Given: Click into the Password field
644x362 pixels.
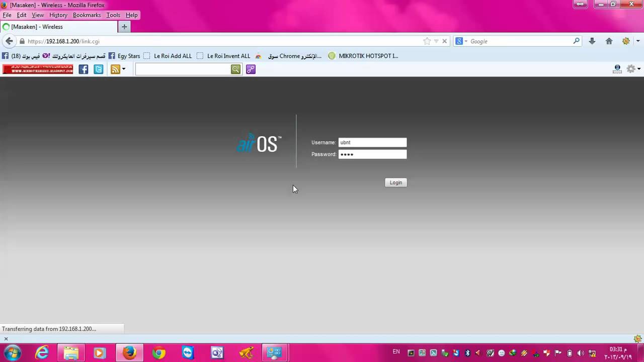Looking at the screenshot, I should point(372,154).
